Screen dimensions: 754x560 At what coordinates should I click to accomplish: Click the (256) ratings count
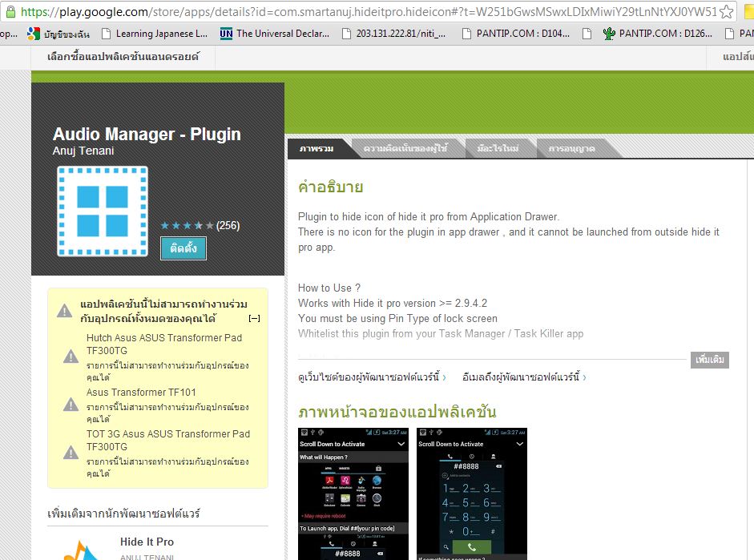pos(228,225)
